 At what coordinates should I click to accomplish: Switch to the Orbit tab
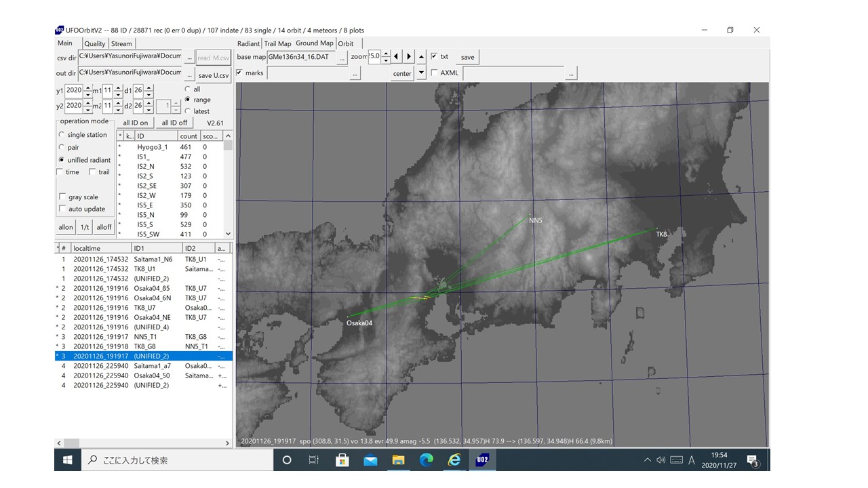(x=346, y=43)
